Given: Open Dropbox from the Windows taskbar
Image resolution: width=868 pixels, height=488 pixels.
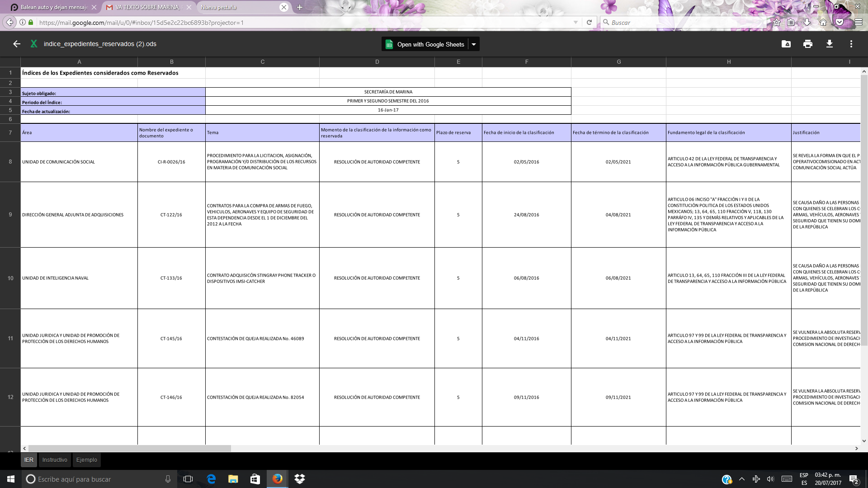Looking at the screenshot, I should click(299, 479).
